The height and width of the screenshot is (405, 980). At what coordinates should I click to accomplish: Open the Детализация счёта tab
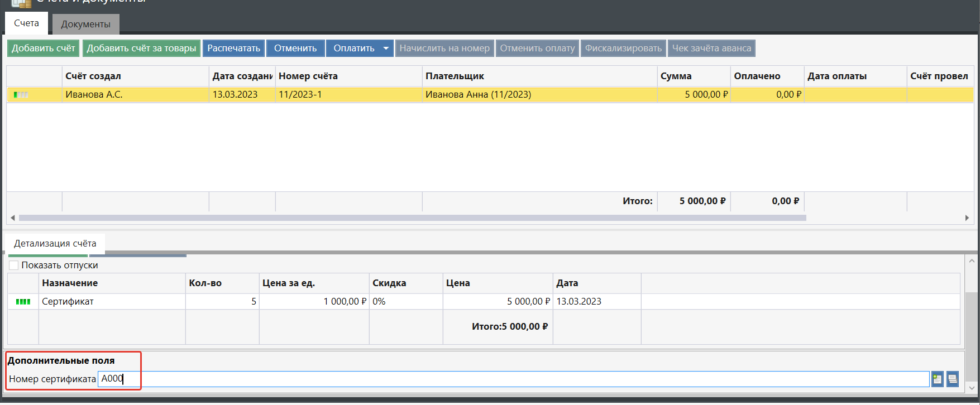[55, 244]
